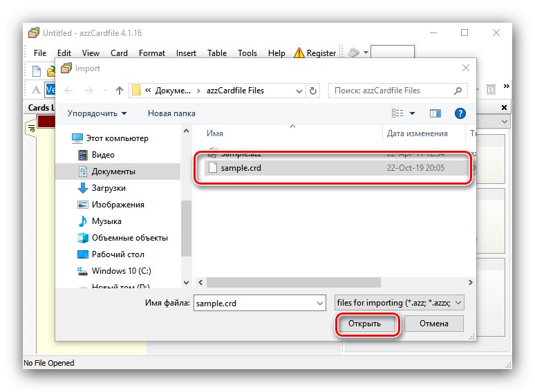Screen dimensions: 535x392
Task: Click the 22-Oct-19 20:05 date cell
Action: pyautogui.click(x=415, y=168)
